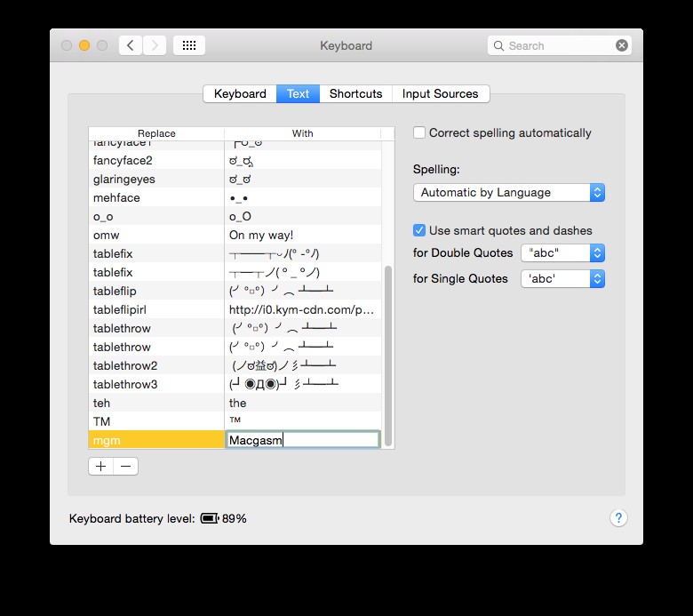The image size is (693, 616).
Task: Open the Single Quotes style dropdown
Action: click(x=562, y=278)
